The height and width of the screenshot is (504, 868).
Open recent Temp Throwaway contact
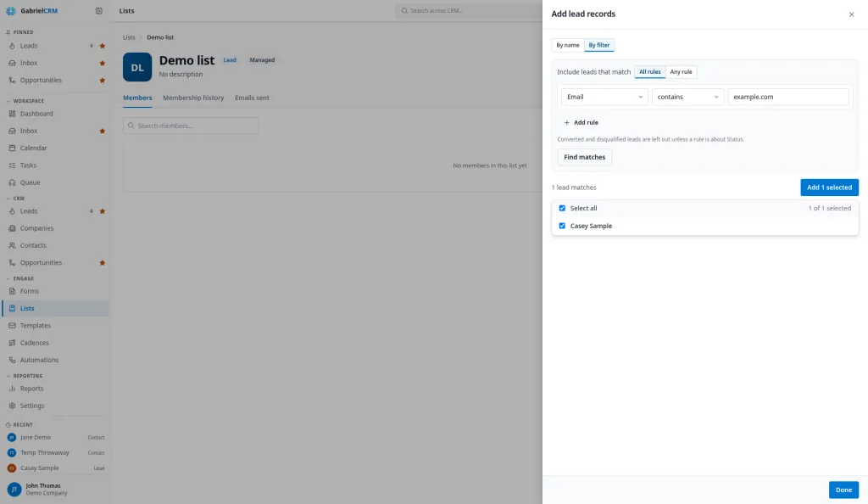point(55,452)
